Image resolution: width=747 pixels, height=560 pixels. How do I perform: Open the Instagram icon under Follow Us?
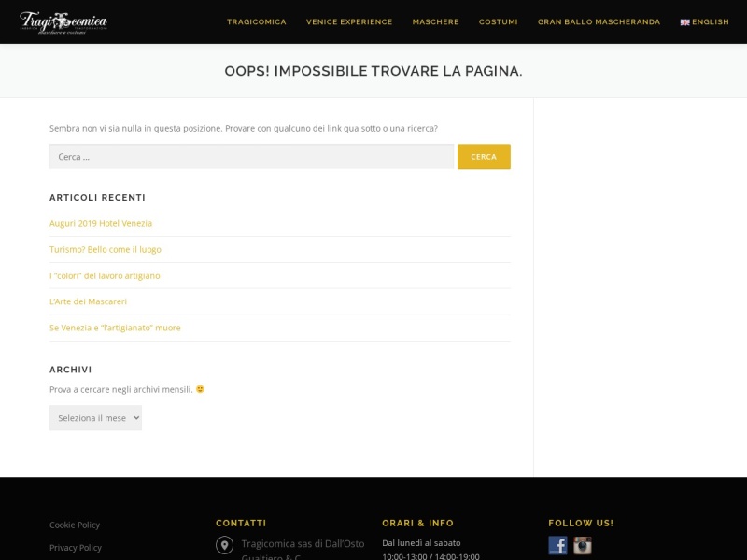coord(582,545)
